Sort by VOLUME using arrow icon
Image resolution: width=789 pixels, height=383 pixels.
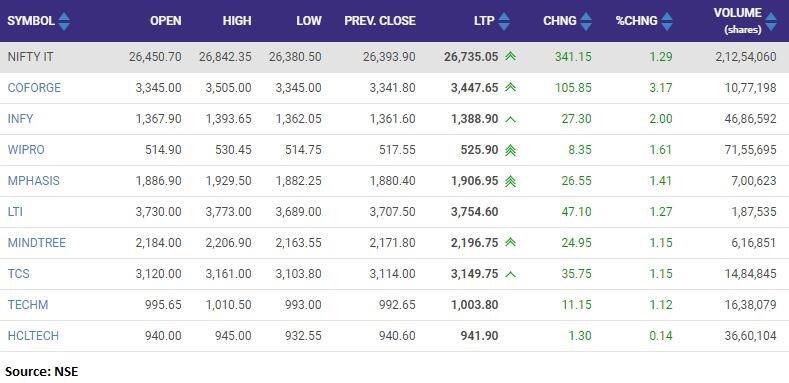[771, 22]
